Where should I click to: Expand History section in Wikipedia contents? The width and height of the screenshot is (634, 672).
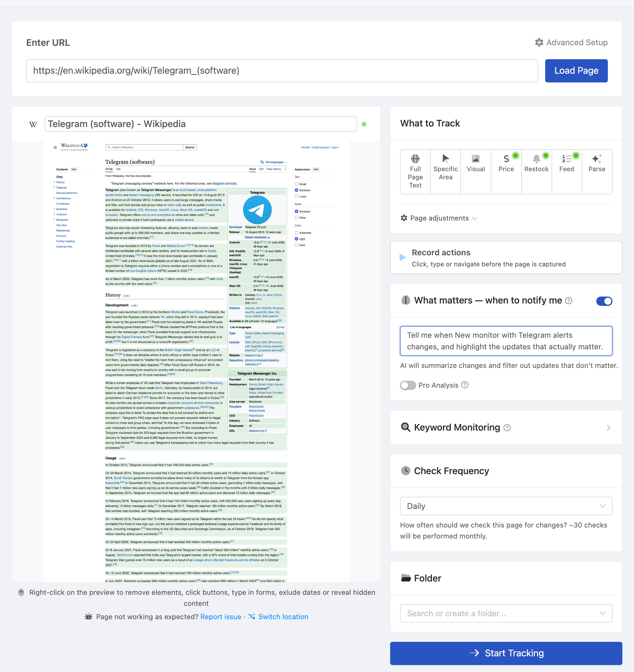[x=54, y=182]
